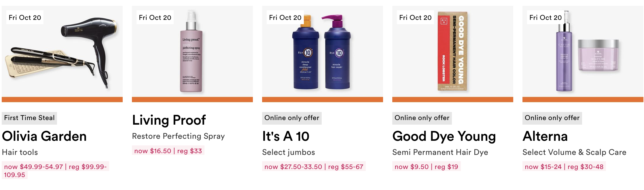Click the now $15-24 | reg $30-48 price
Viewport: 644px width, 190px height.
(564, 167)
